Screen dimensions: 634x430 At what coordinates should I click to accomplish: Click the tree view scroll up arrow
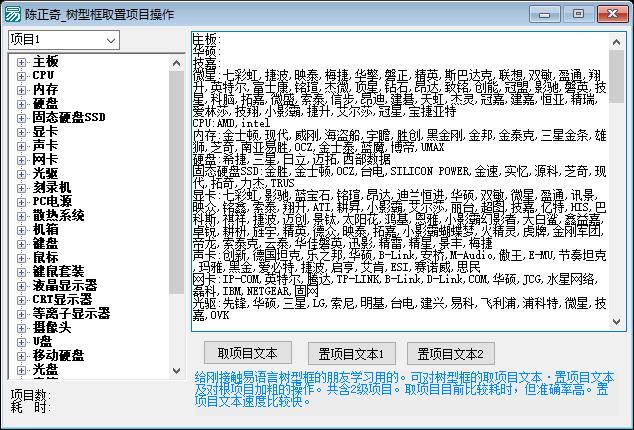pos(177,63)
